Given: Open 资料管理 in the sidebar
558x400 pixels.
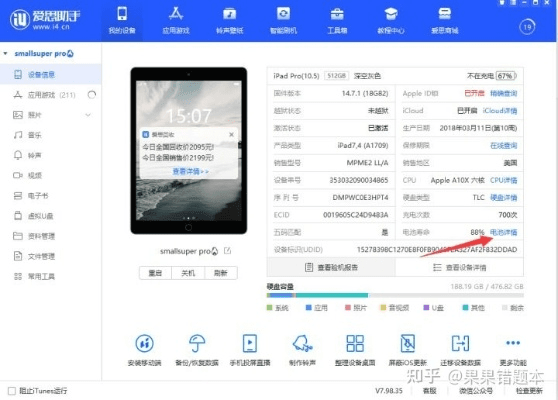Looking at the screenshot, I should tap(51, 236).
